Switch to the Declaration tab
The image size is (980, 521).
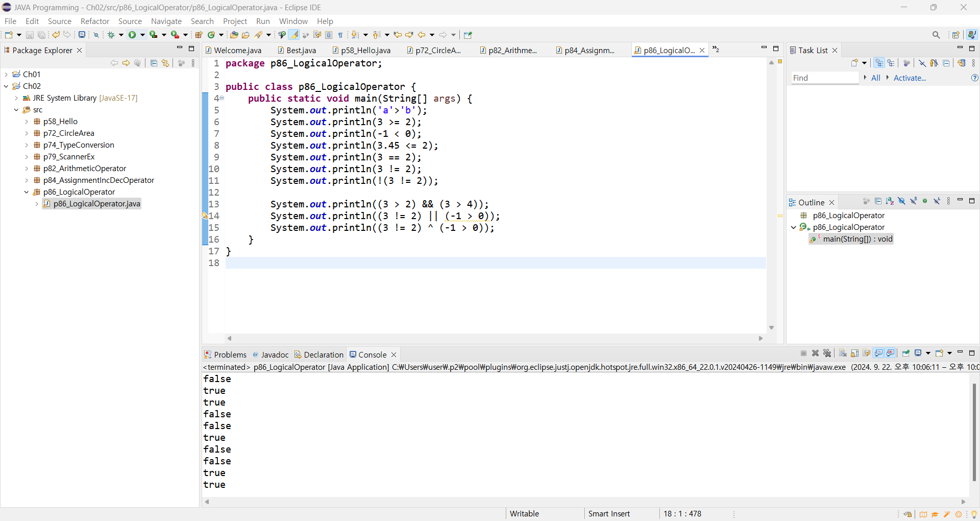pyautogui.click(x=319, y=354)
